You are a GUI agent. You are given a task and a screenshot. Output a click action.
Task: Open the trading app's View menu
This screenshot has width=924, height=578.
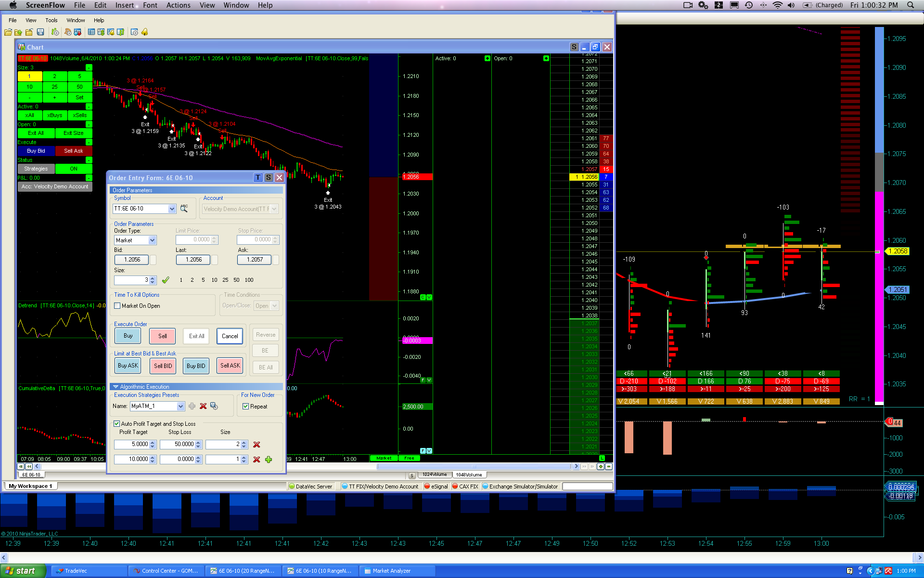(x=31, y=20)
